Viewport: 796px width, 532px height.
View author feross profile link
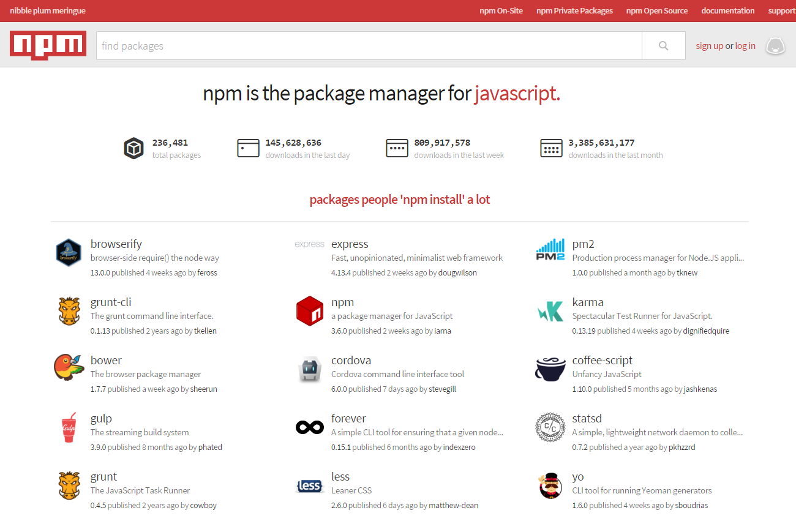[207, 273]
